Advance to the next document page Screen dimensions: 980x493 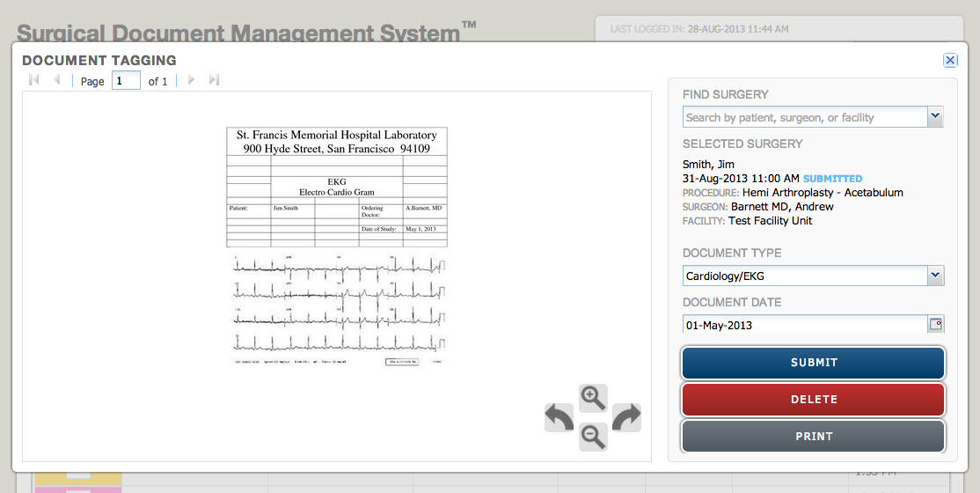191,80
